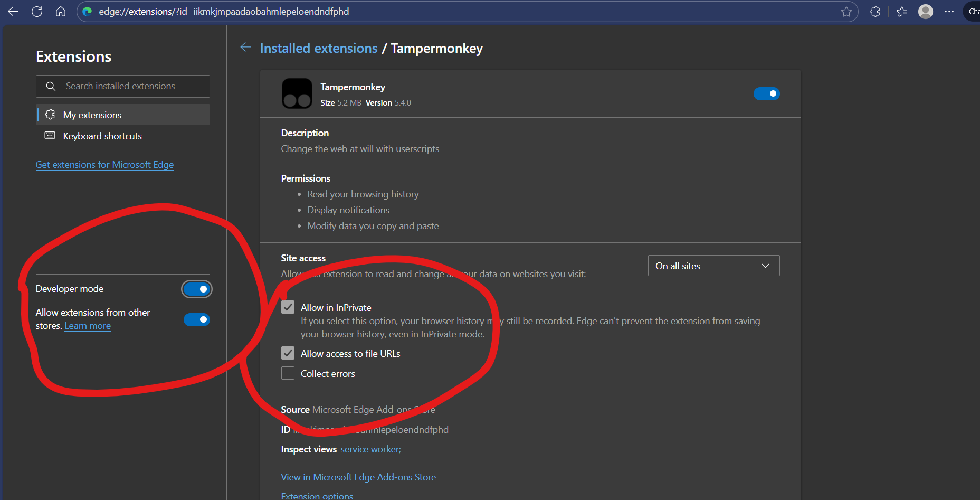Enable Collect errors
The height and width of the screenshot is (500, 980).
(288, 373)
